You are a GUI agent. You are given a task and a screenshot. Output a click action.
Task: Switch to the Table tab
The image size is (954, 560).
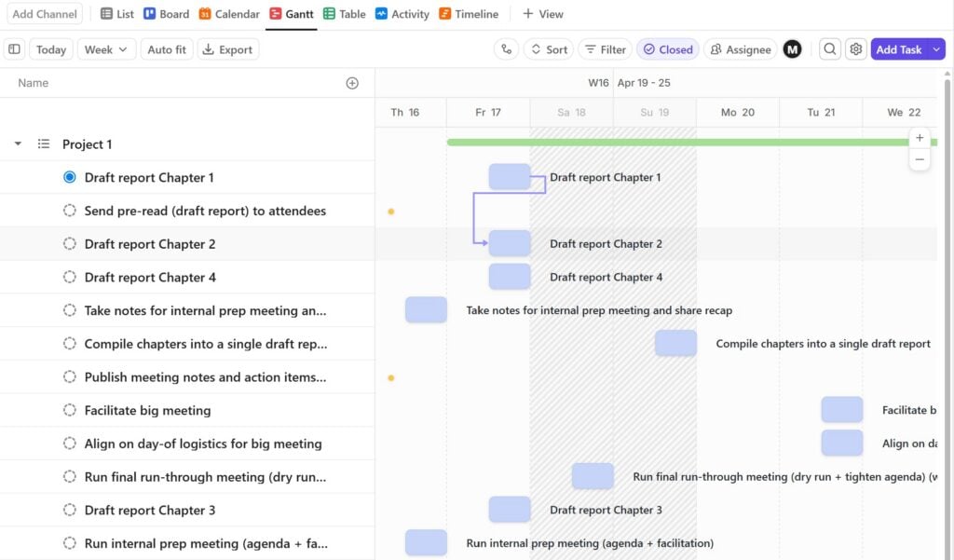click(345, 13)
